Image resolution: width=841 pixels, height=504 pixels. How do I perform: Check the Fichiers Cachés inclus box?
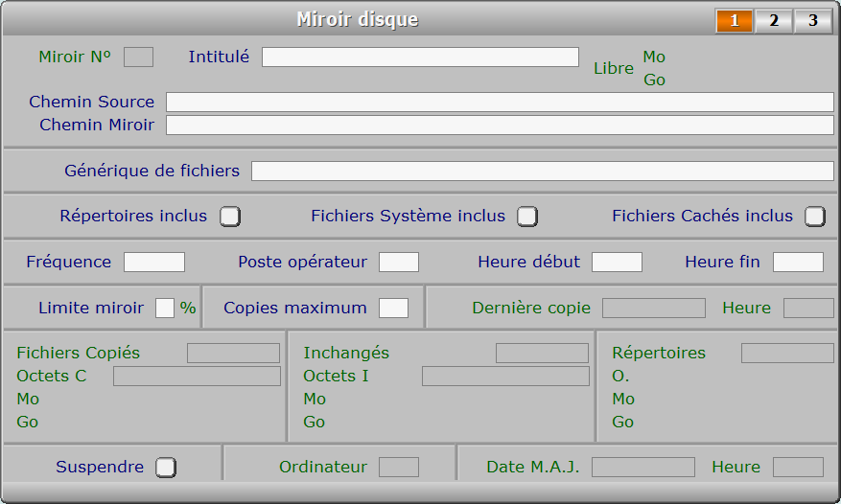click(x=815, y=217)
